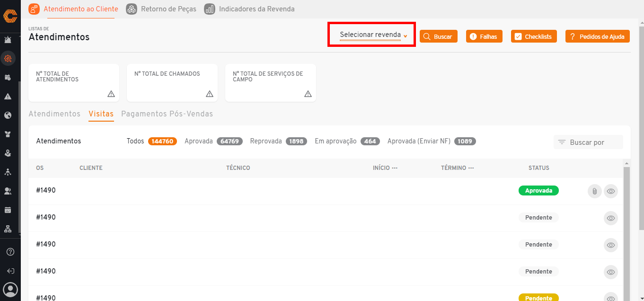Open the Atendimento ao Cliente tab

pos(73,9)
